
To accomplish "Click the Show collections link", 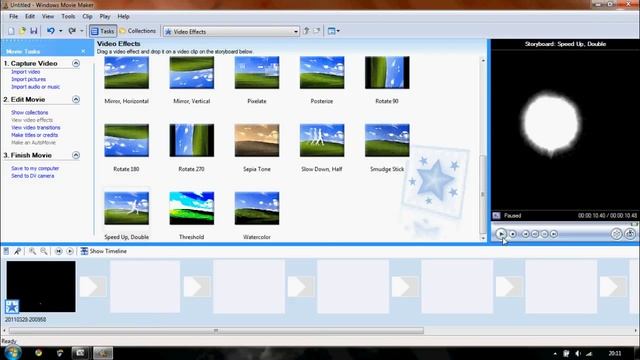I will click(29, 112).
